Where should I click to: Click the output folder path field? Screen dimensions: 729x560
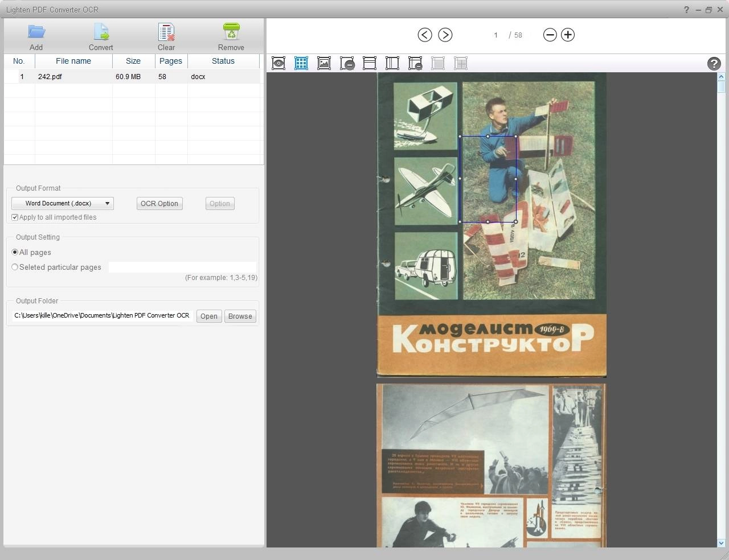pos(102,315)
